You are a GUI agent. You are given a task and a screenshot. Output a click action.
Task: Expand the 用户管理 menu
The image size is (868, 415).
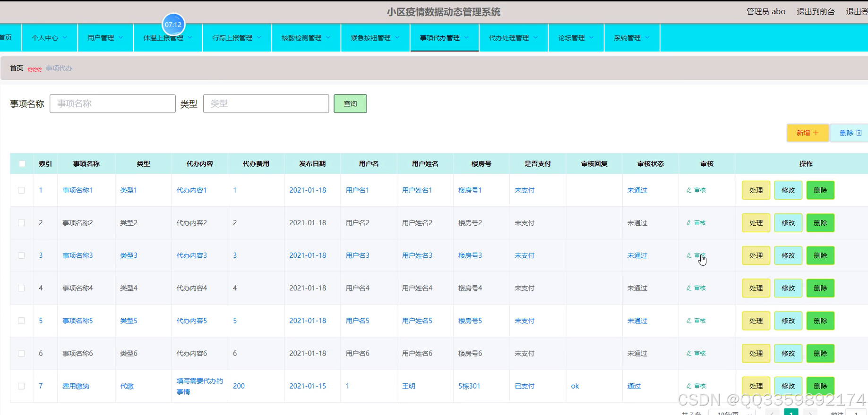[105, 38]
